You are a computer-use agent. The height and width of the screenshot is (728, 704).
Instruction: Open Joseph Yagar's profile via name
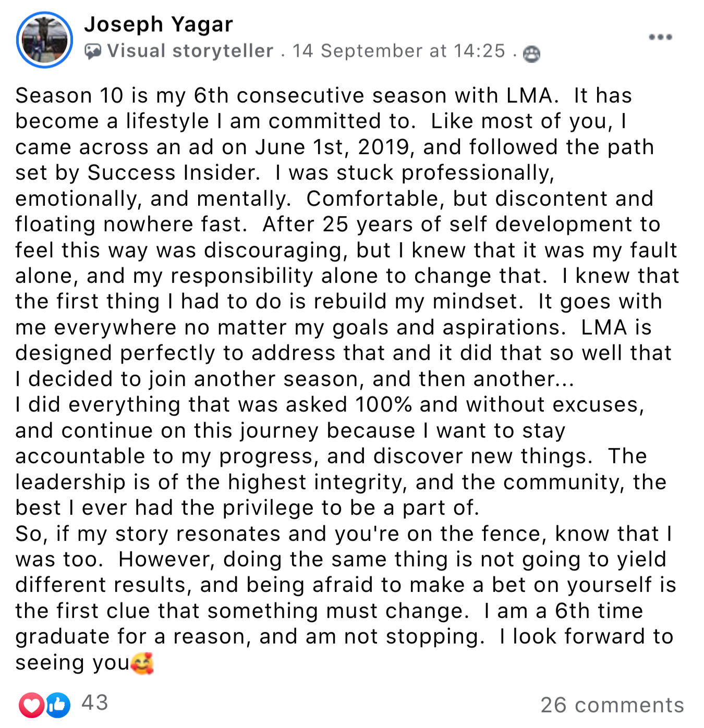pyautogui.click(x=159, y=24)
